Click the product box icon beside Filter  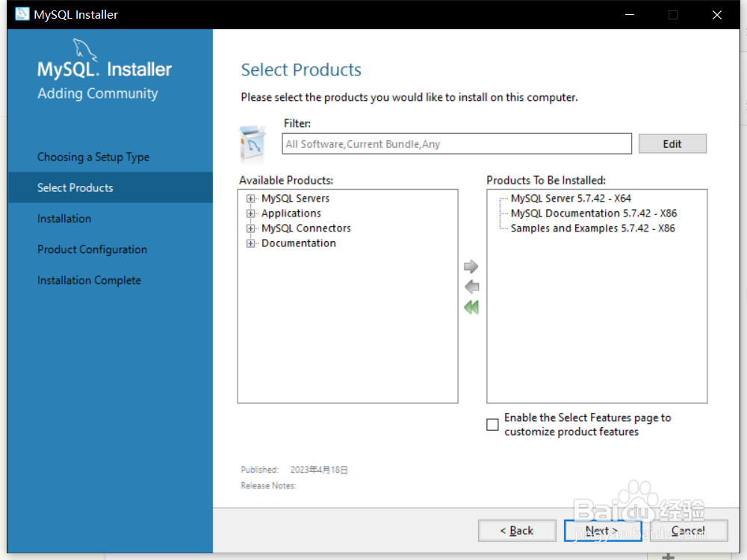point(252,145)
